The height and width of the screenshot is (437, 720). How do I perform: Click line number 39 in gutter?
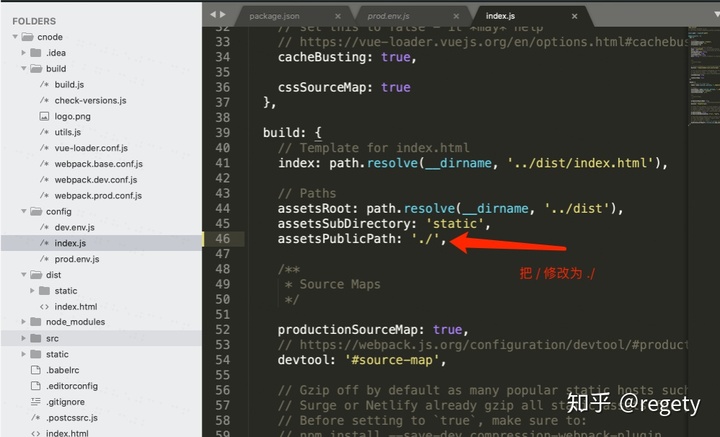click(x=223, y=133)
